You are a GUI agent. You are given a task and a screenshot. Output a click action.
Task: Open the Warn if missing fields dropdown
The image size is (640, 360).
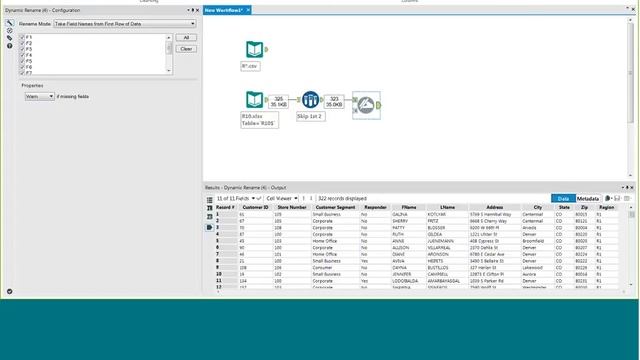point(40,96)
